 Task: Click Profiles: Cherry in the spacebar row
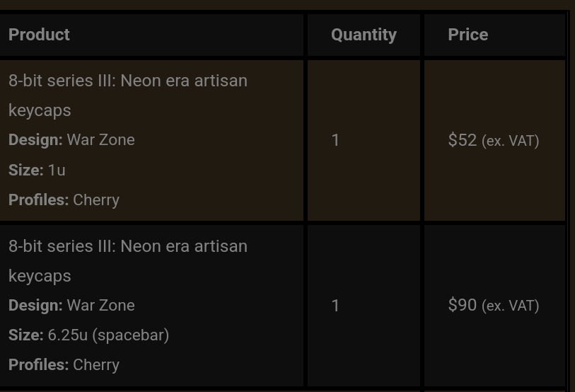pyautogui.click(x=64, y=365)
